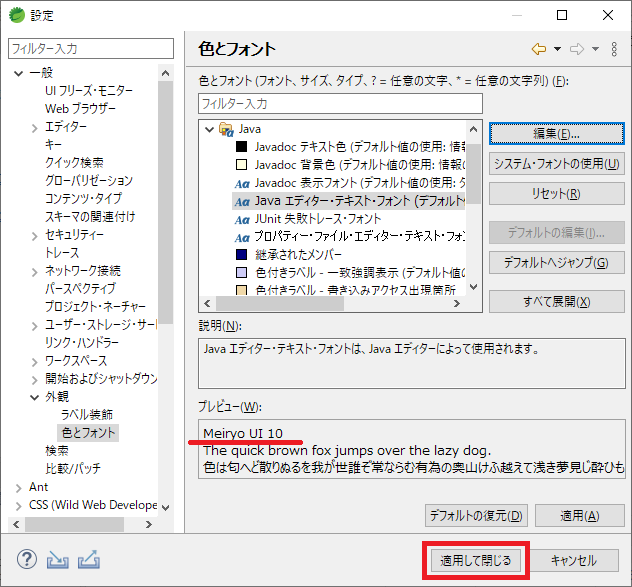This screenshot has width=632, height=587.
Task: Click font icon beside Javadoc 表示フォント
Action: pyautogui.click(x=242, y=183)
